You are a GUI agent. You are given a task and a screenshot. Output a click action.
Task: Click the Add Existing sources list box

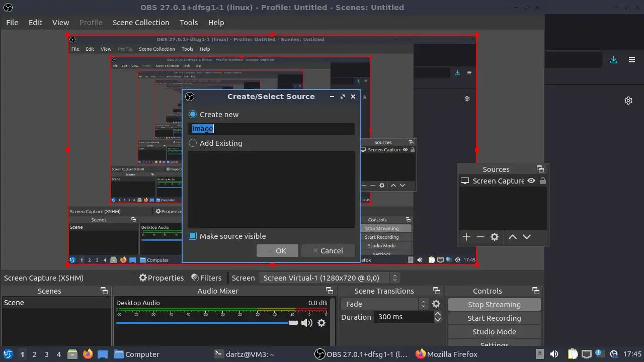271,190
